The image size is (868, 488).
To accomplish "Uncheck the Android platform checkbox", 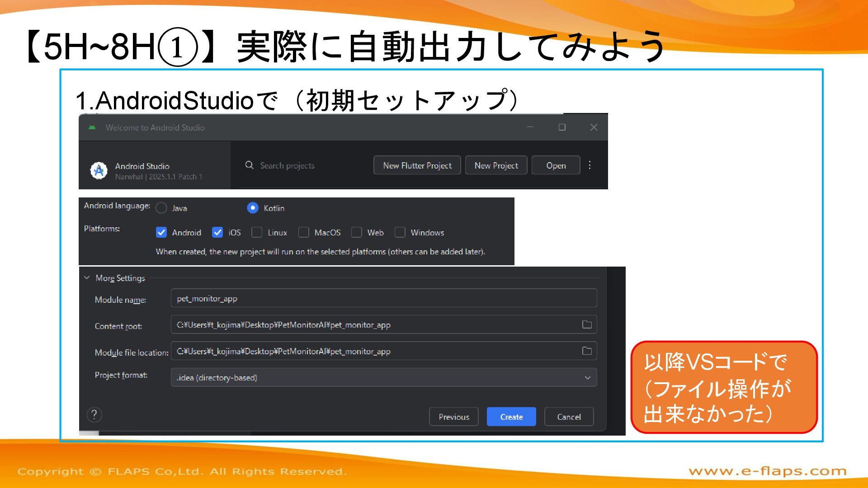I will pyautogui.click(x=161, y=232).
